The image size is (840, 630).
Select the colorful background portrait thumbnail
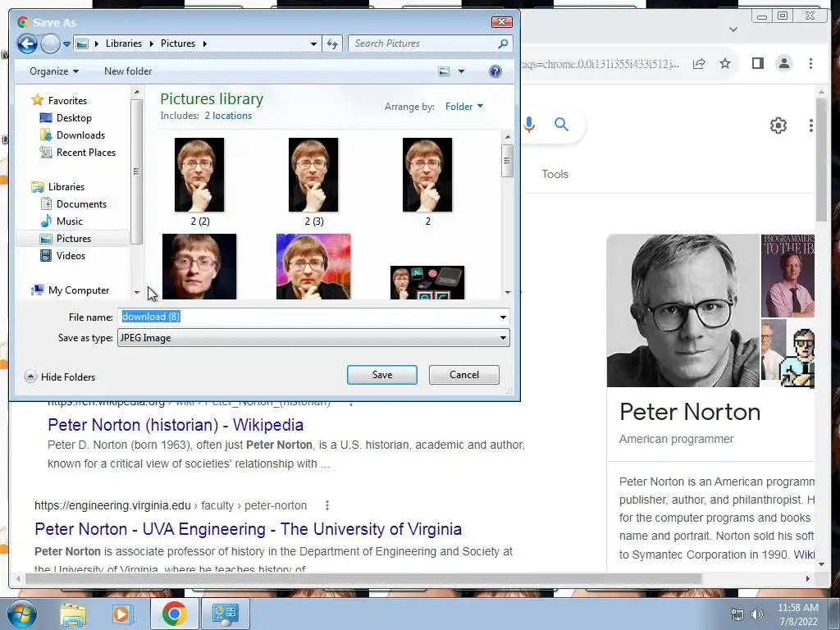coord(313,267)
